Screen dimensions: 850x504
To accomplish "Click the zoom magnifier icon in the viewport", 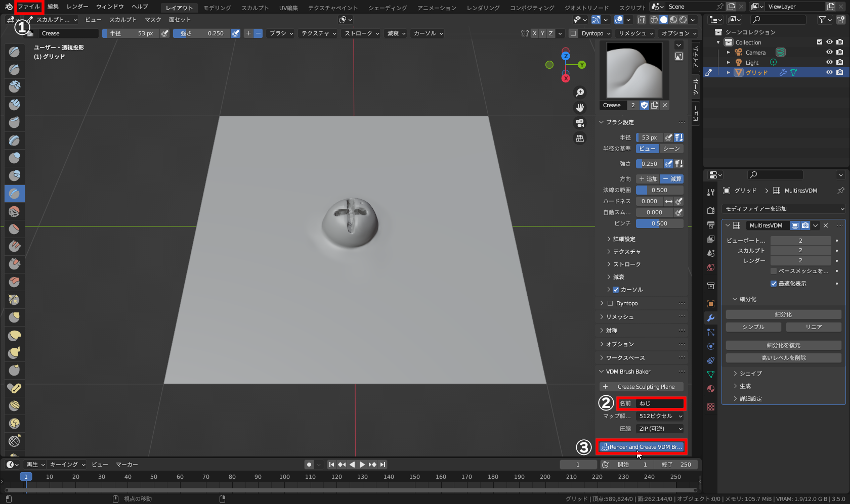I will tap(580, 92).
